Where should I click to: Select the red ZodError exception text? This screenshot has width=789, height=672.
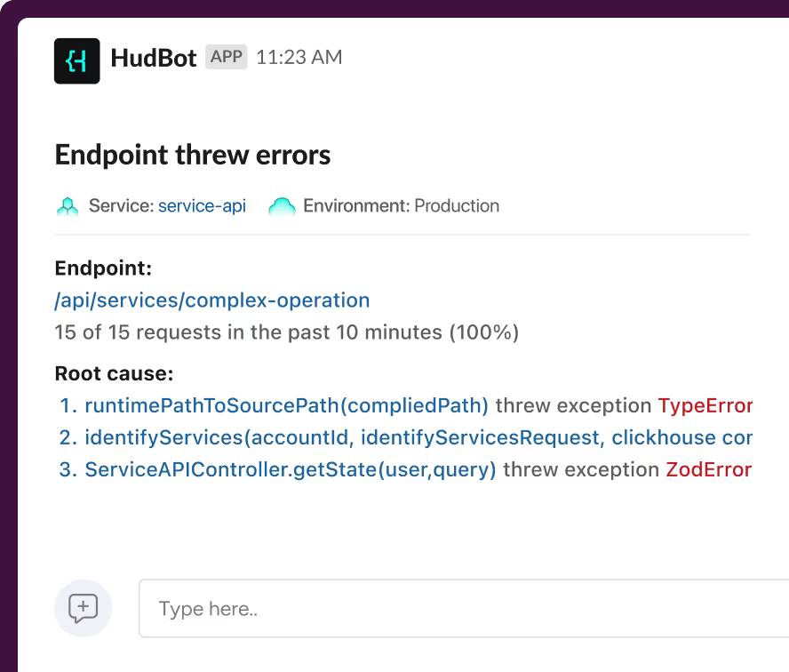coord(708,469)
